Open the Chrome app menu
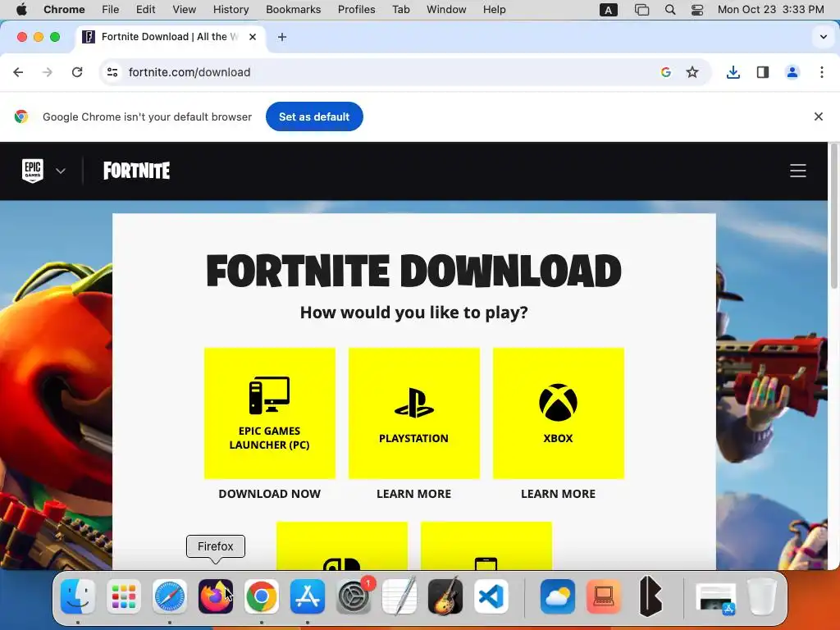 pos(64,10)
